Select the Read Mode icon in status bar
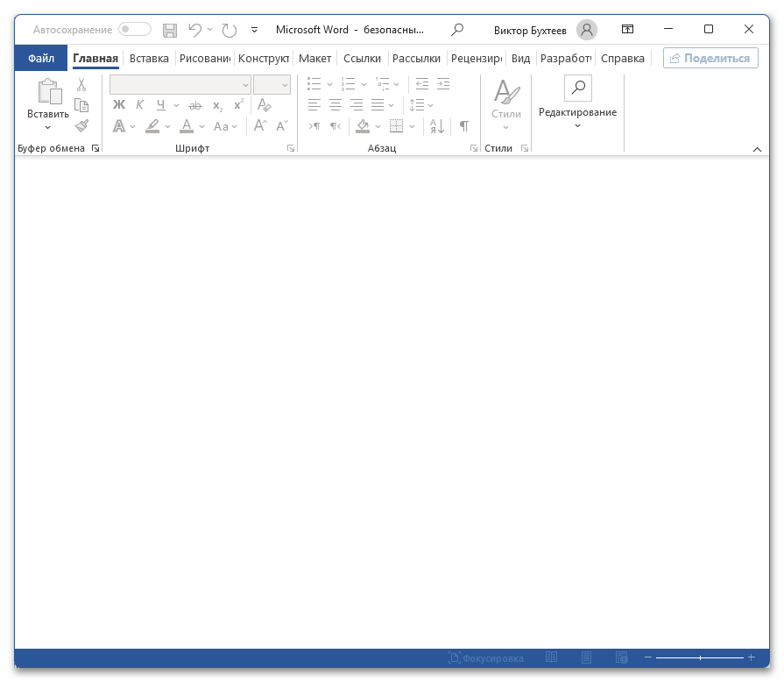 click(x=551, y=656)
